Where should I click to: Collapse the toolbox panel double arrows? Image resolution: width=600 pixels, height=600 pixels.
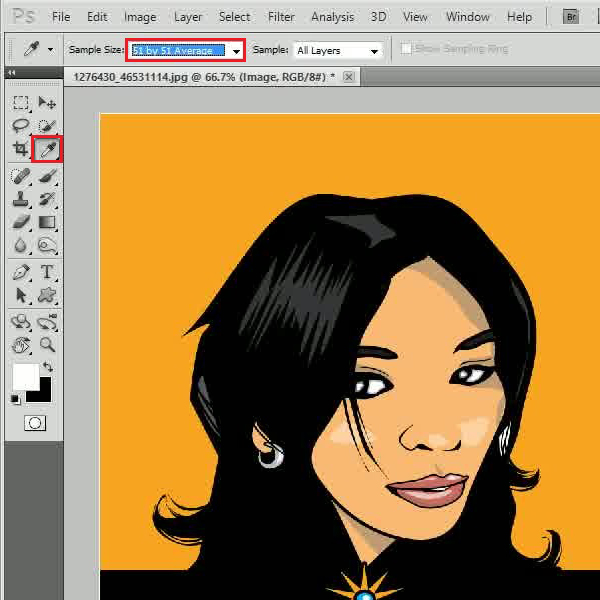[x=11, y=72]
